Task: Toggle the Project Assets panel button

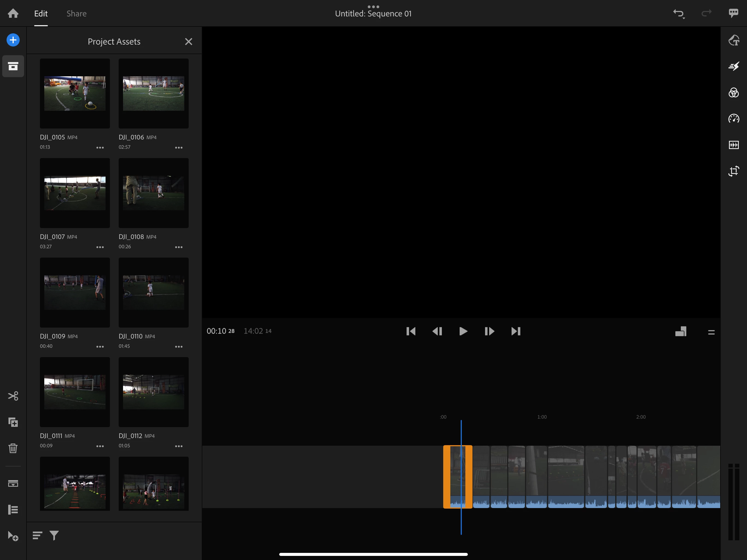Action: (x=13, y=66)
